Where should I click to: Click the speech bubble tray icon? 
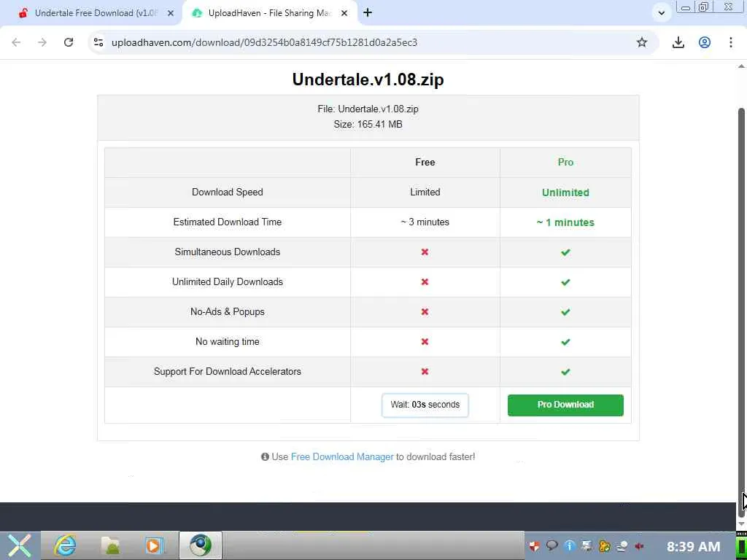click(x=551, y=546)
